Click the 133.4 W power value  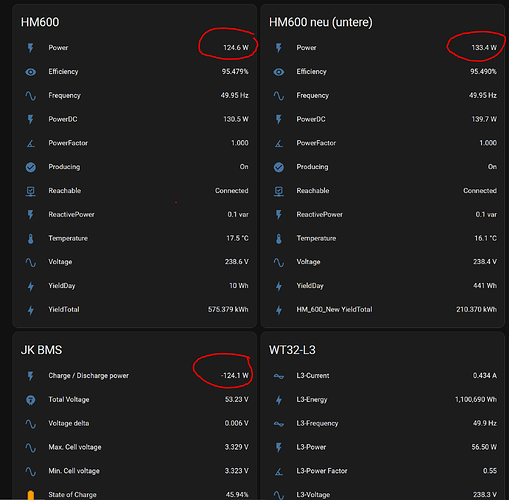pyautogui.click(x=484, y=48)
